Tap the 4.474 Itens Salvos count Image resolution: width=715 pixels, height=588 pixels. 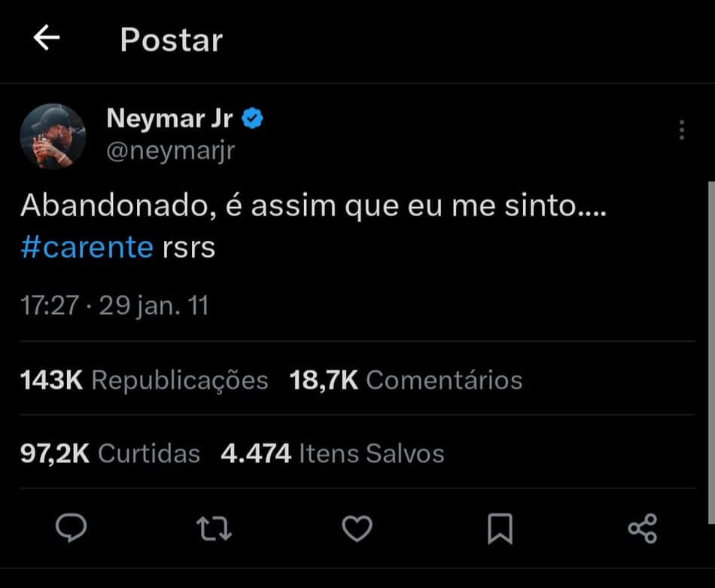pyautogui.click(x=332, y=453)
